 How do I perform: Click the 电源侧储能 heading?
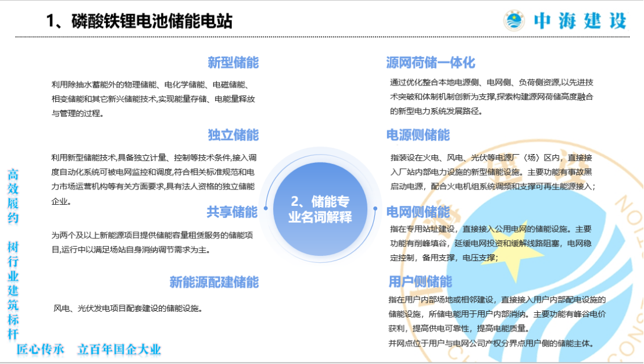[x=418, y=135]
